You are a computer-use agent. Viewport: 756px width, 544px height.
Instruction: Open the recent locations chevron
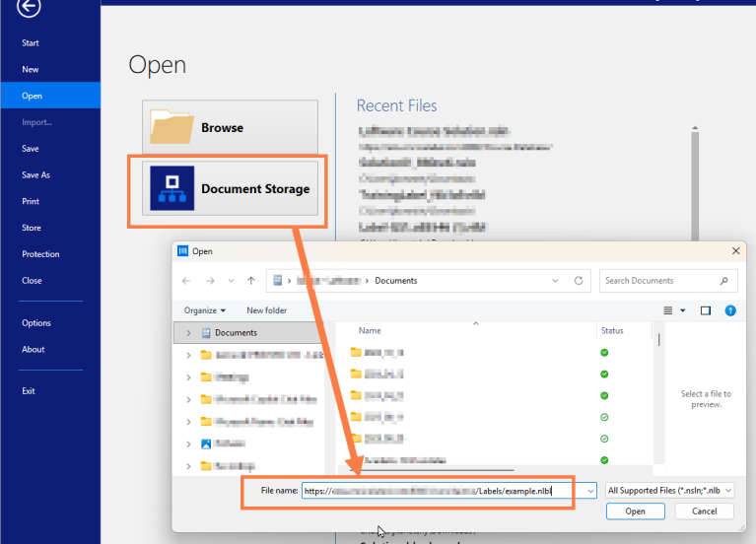[x=231, y=281]
